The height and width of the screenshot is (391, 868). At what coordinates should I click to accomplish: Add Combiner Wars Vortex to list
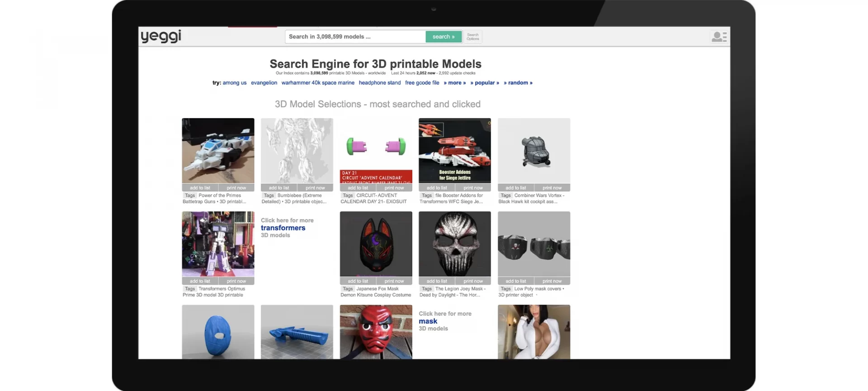coord(516,188)
